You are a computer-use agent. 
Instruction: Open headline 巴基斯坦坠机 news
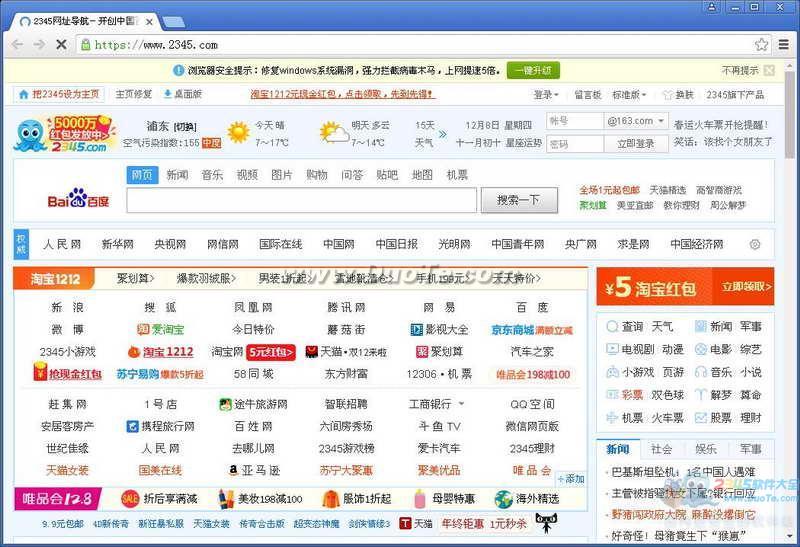click(683, 472)
